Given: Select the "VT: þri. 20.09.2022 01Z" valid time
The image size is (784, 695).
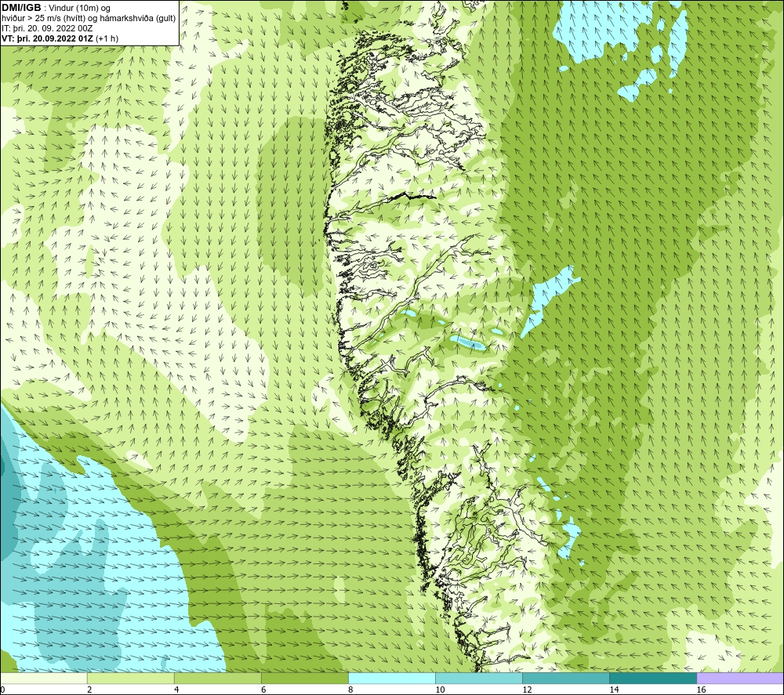Looking at the screenshot, I should coord(49,38).
